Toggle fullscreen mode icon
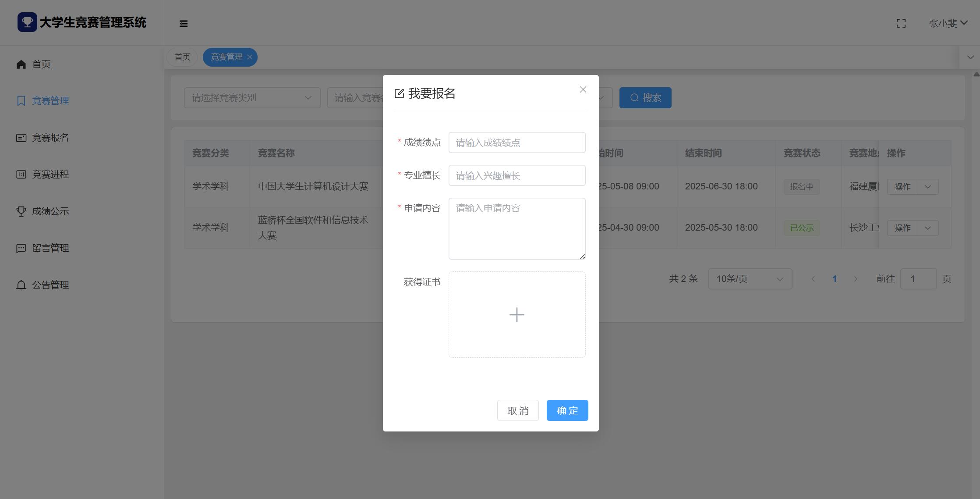This screenshot has width=980, height=499. [901, 23]
